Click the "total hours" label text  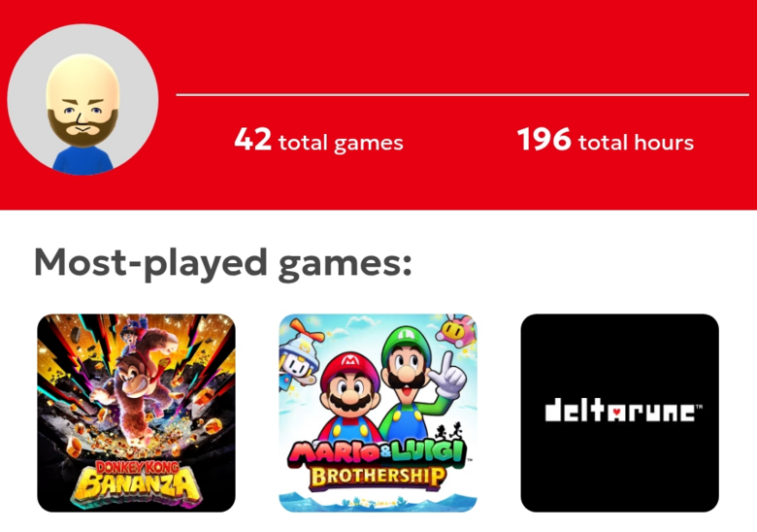point(636,144)
